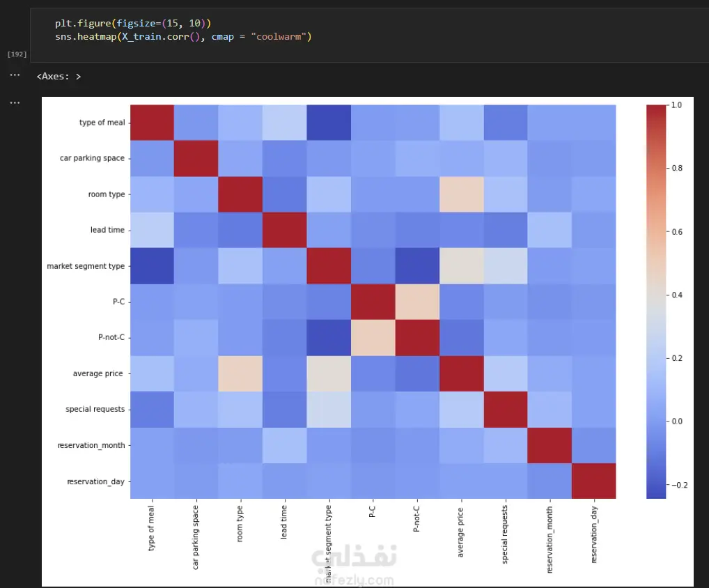Click the 0.8 tick on the colorbar
Screen dimensions: 709x588
[x=677, y=169]
